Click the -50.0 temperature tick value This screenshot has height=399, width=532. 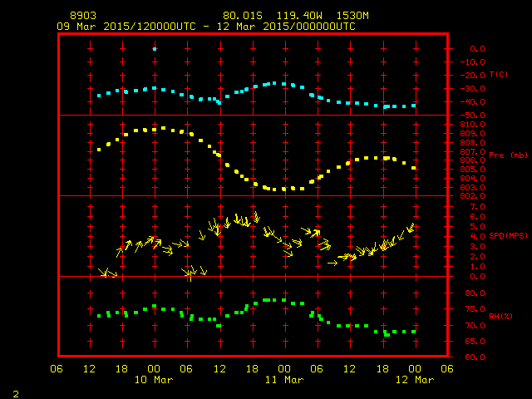[x=473, y=116]
